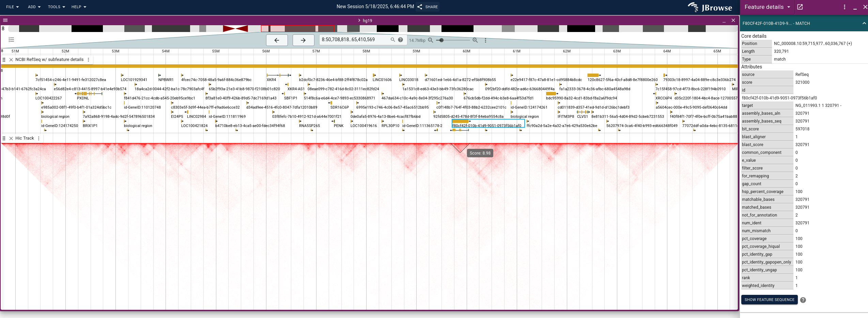The width and height of the screenshot is (868, 318).
Task: Open the FILE menu
Action: [x=12, y=6]
